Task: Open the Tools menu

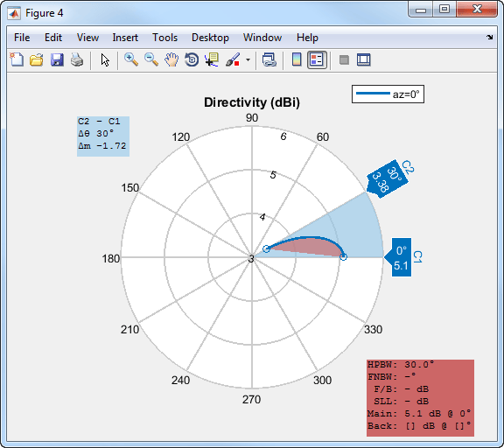Action: tap(164, 38)
